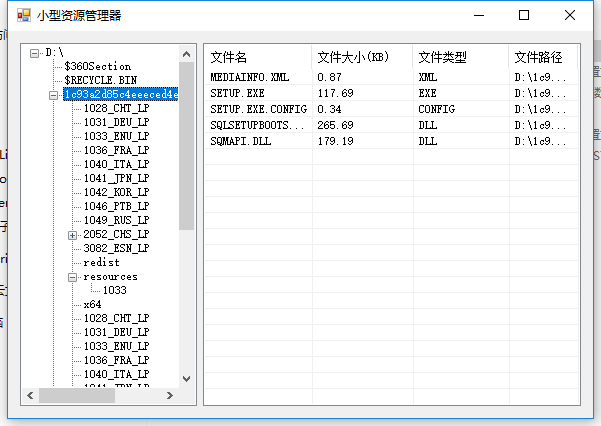
Task: Select the 1036_FRA_LP folder below x64
Action: 117,360
